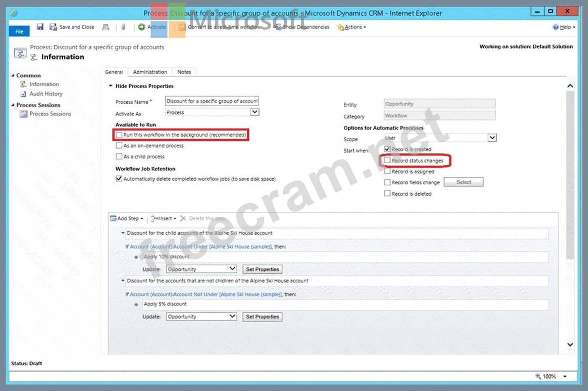The width and height of the screenshot is (588, 391).
Task: Open the Add Step menu
Action: 127,218
